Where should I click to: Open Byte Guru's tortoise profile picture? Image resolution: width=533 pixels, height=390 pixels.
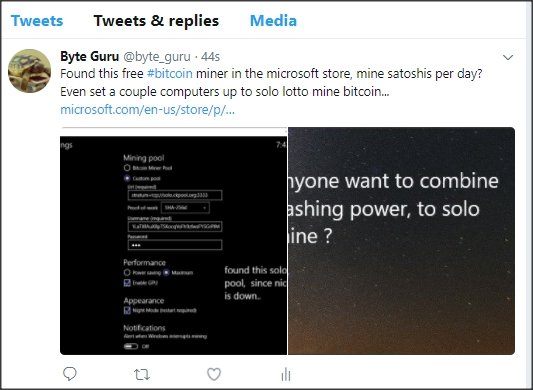30,71
